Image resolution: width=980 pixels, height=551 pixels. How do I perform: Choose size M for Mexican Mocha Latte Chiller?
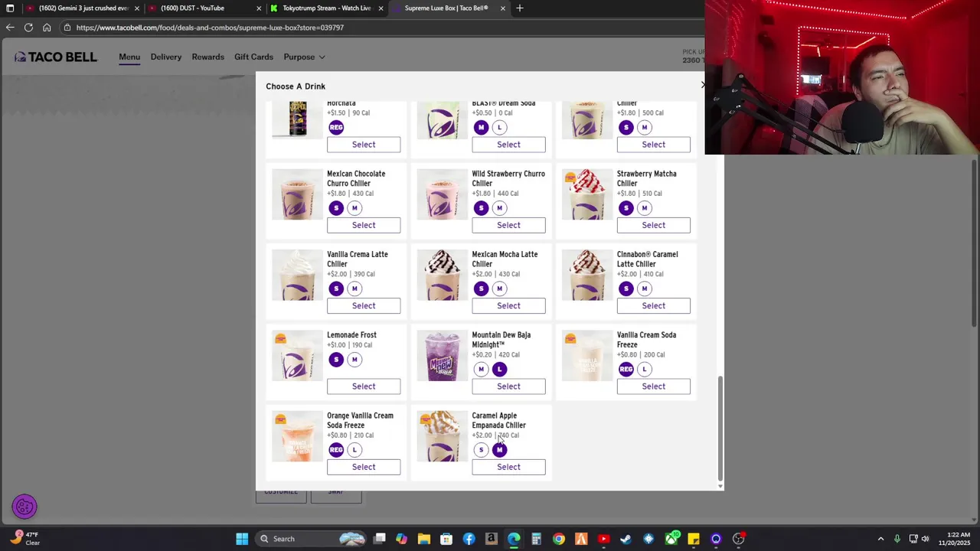[499, 289]
